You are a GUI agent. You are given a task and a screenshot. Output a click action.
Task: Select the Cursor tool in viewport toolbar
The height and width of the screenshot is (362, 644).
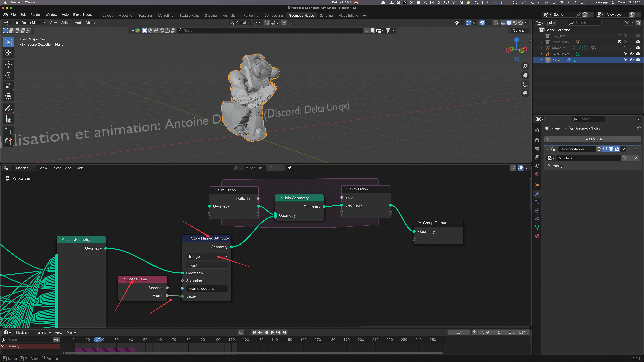point(8,53)
